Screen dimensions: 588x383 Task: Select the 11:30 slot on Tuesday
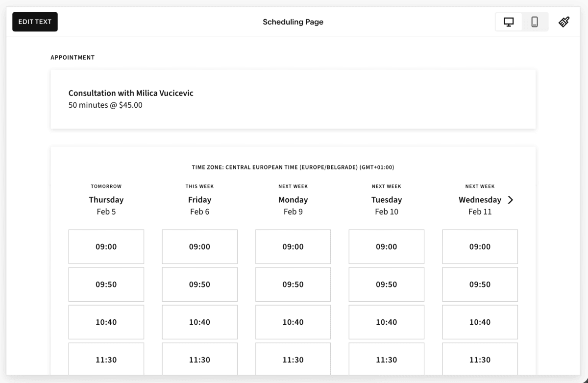tap(386, 359)
